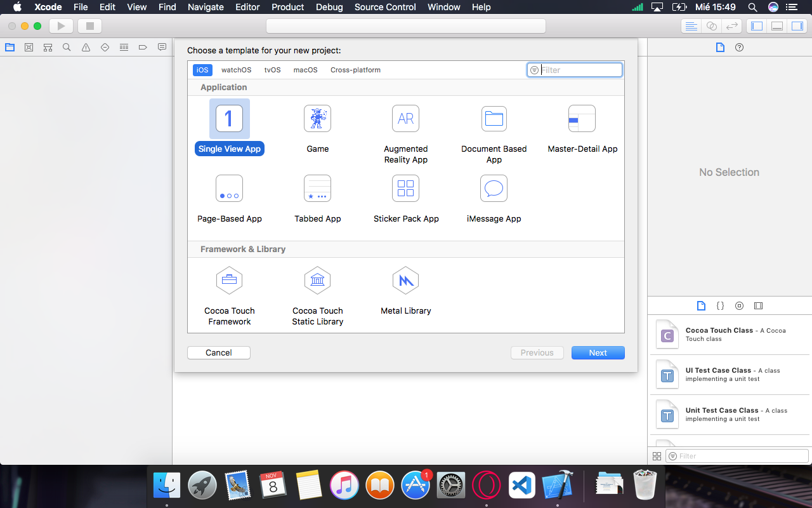Open the Breakpoint navigator icon
Viewport: 812px width, 508px height.
(x=143, y=47)
